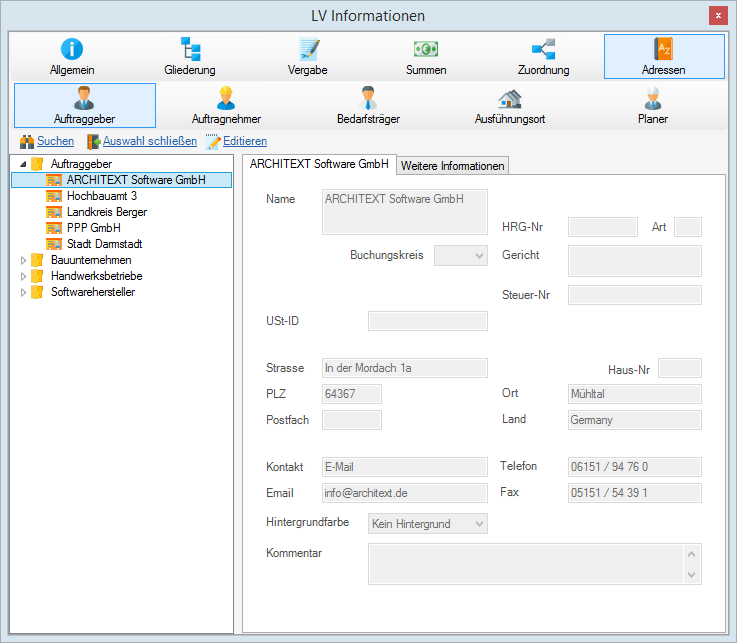Select Stadt Darmstadt in the tree
The width and height of the screenshot is (737, 643).
tap(105, 244)
